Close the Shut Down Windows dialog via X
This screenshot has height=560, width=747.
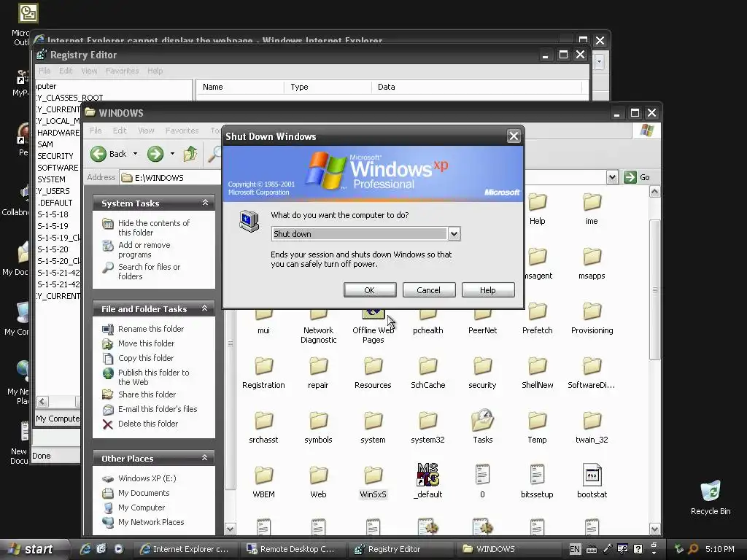click(514, 136)
